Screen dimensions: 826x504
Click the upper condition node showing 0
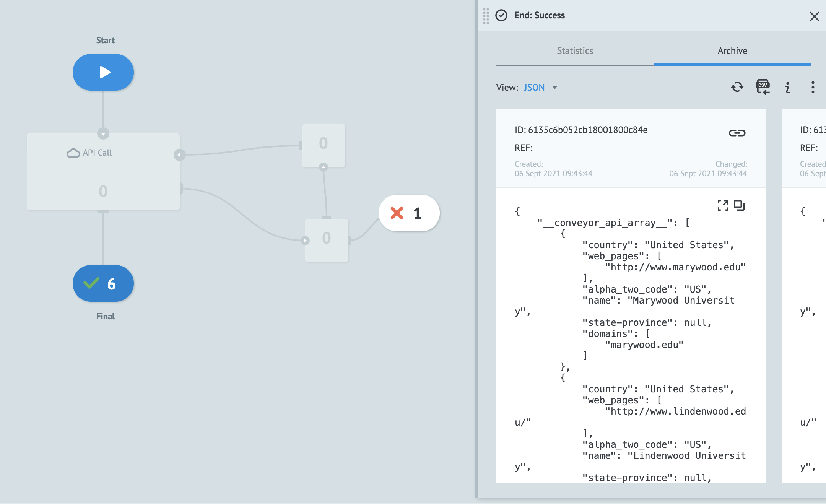click(324, 145)
